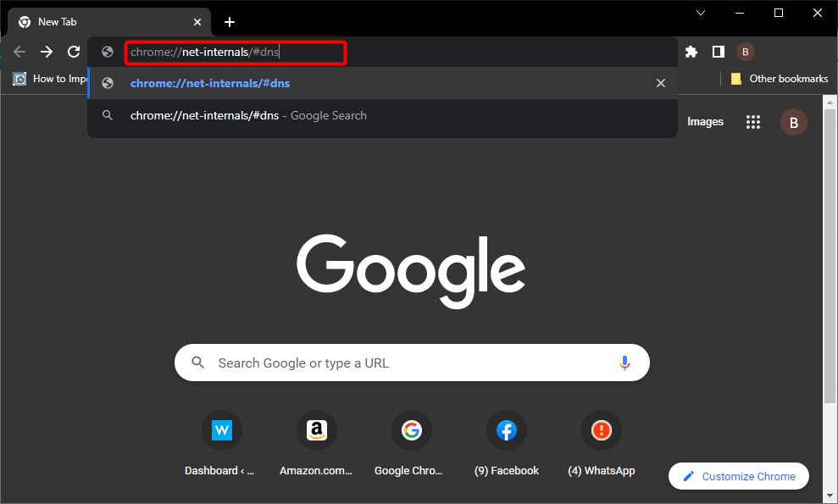Focus the Search Google or type a URL box
838x504 pixels.
412,363
